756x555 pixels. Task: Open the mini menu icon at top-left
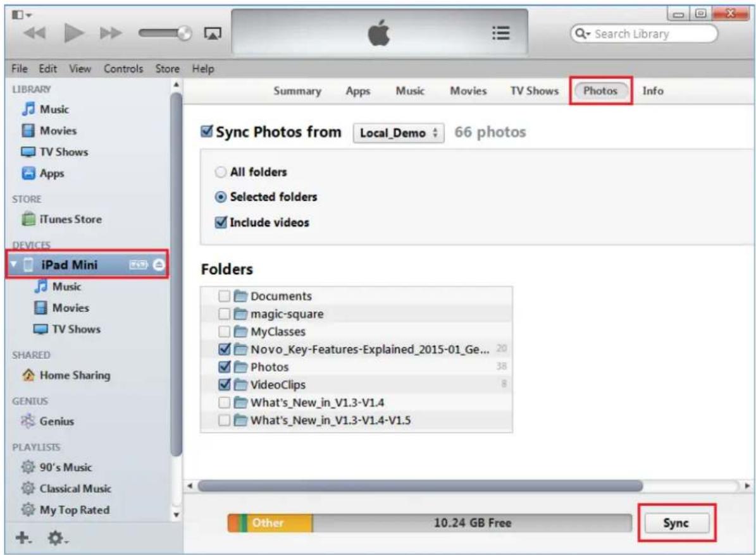tap(22, 15)
